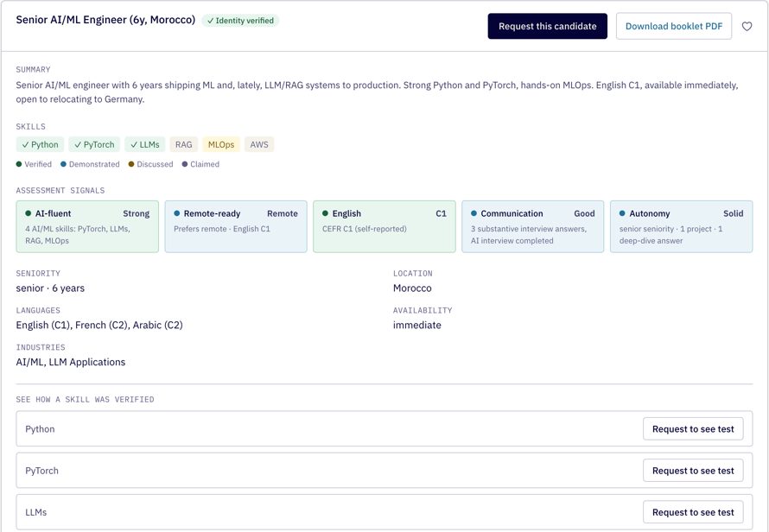Request to see the PyTorch test
The height and width of the screenshot is (532, 769).
click(x=693, y=471)
